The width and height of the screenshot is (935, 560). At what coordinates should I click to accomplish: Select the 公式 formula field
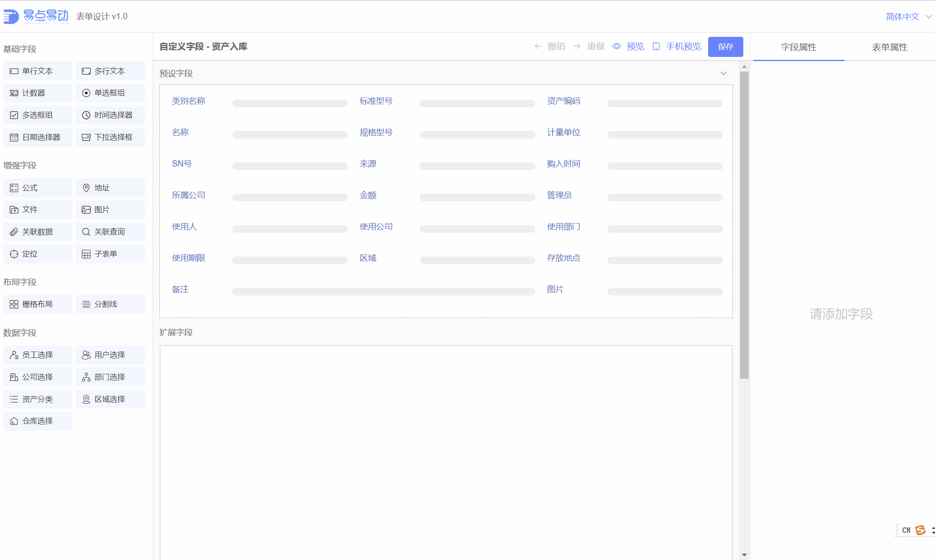coord(38,188)
